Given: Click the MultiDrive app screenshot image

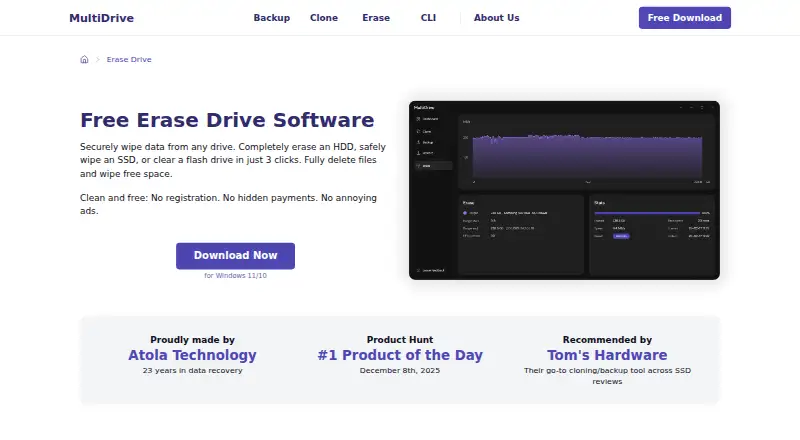Looking at the screenshot, I should point(564,190).
